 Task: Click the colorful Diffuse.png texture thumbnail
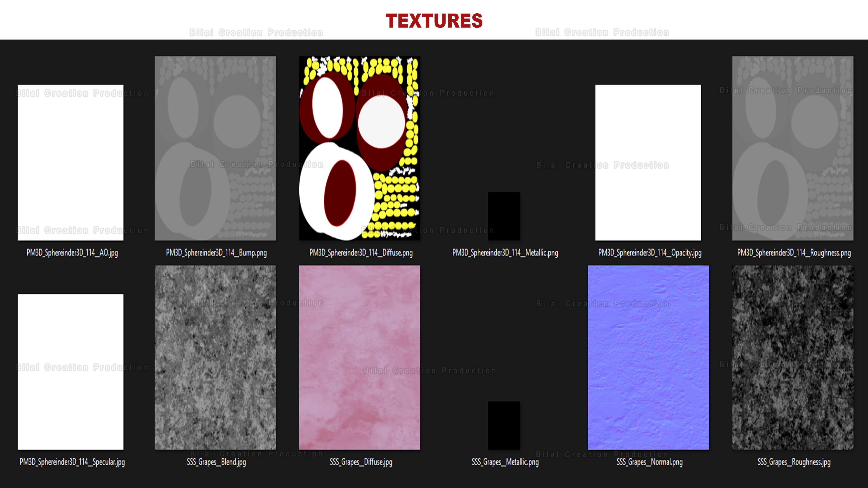coord(360,148)
